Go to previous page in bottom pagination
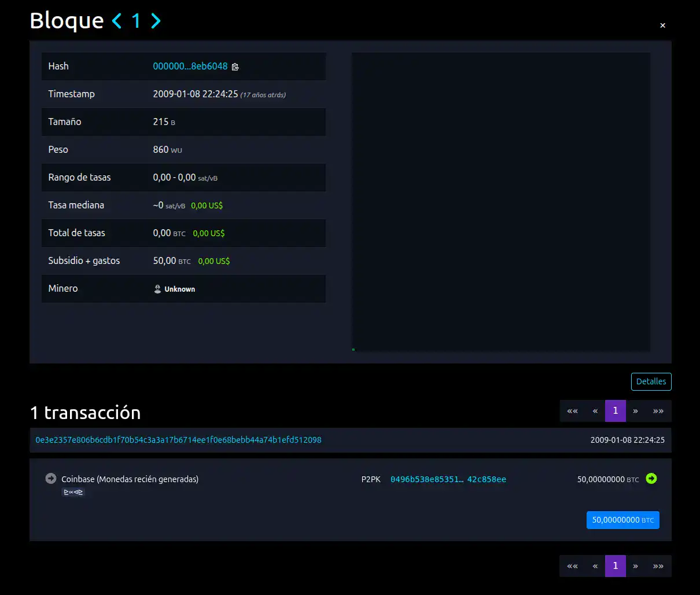The image size is (700, 595). click(x=595, y=566)
